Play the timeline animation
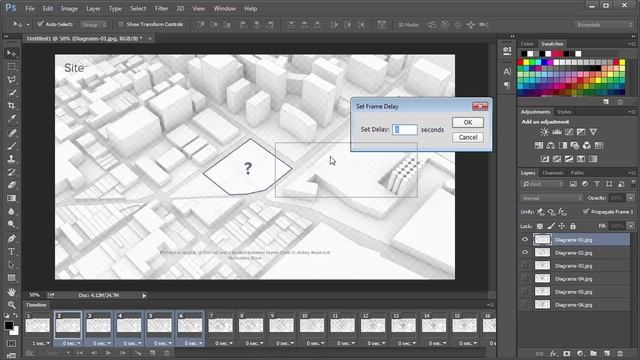The height and width of the screenshot is (360, 640). coord(108,353)
